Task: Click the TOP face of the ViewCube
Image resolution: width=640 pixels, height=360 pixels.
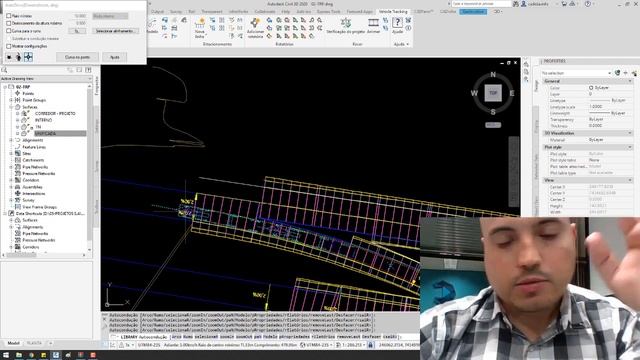Action: click(x=493, y=93)
